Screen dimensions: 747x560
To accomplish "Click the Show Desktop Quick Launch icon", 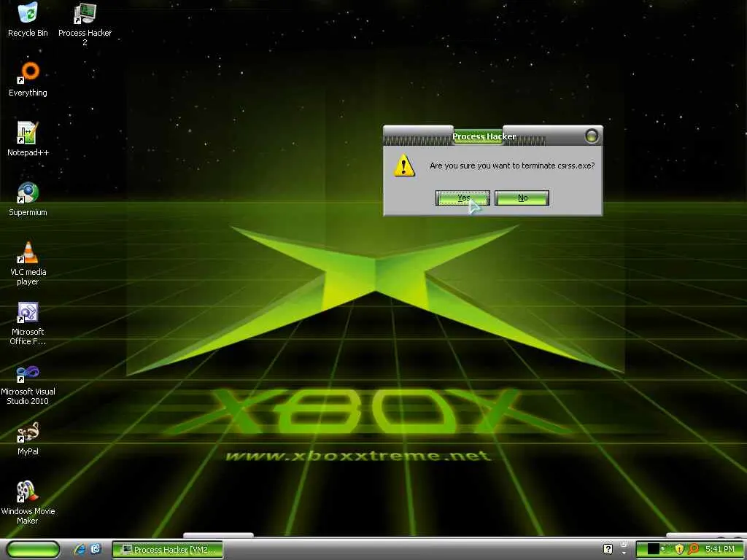I will (x=96, y=549).
